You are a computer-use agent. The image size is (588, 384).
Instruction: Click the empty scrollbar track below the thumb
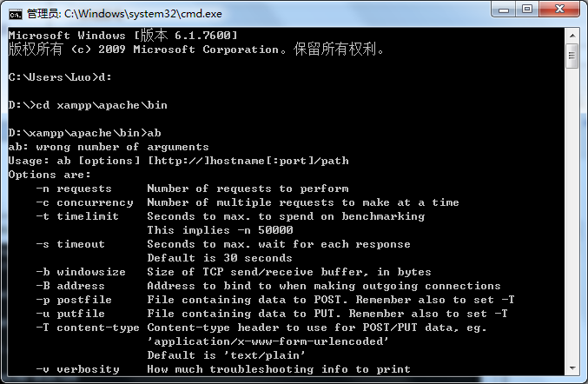(572, 215)
